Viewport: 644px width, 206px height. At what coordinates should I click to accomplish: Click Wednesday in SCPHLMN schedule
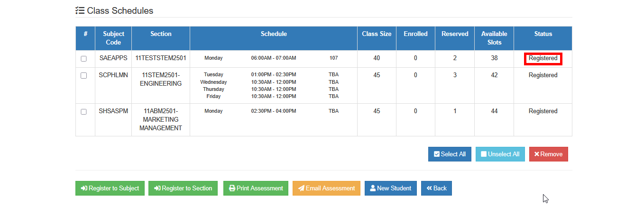pyautogui.click(x=213, y=82)
